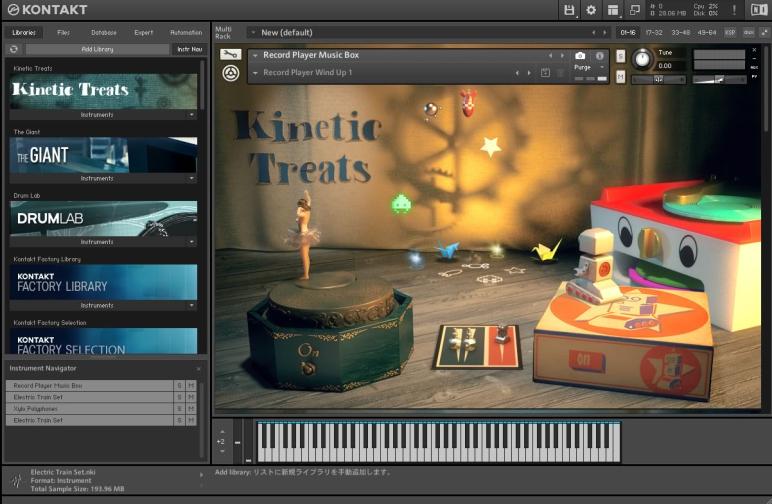The image size is (772, 504).
Task: Expand Drum Lab Instruments dropdown
Action: 192,242
